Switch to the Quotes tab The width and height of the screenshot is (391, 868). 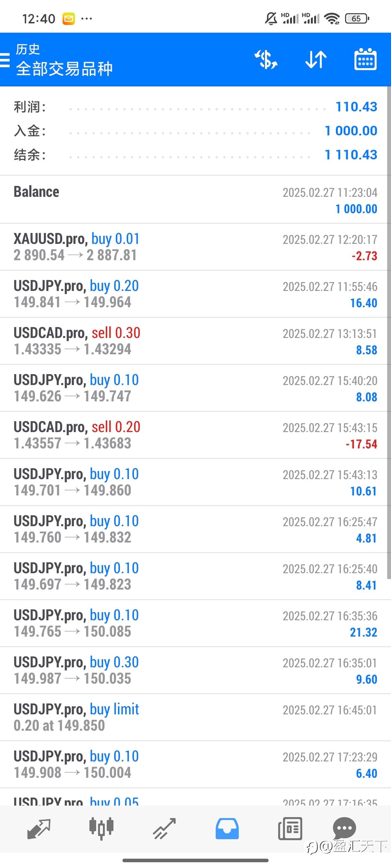[x=39, y=829]
